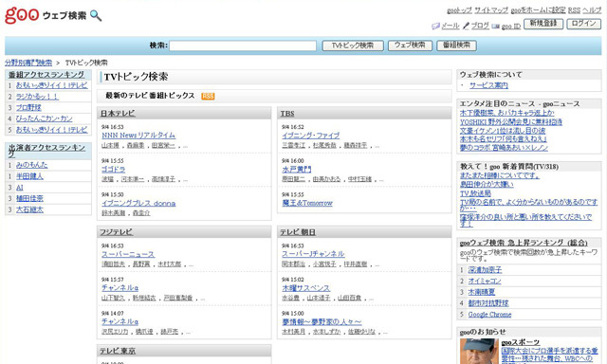
Task: Open the ブログ link
Action: [x=480, y=26]
